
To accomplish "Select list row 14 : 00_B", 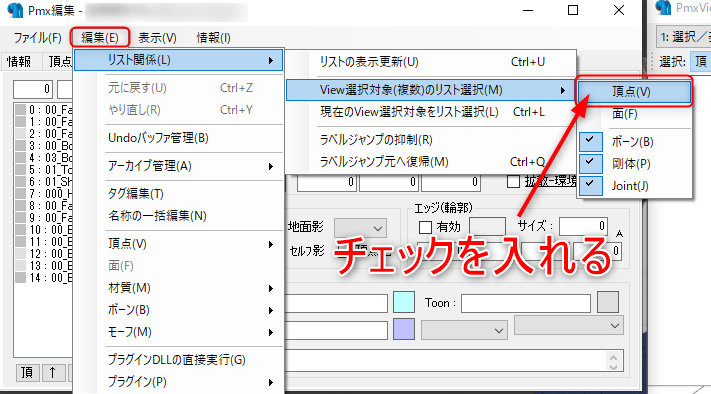I will (44, 277).
